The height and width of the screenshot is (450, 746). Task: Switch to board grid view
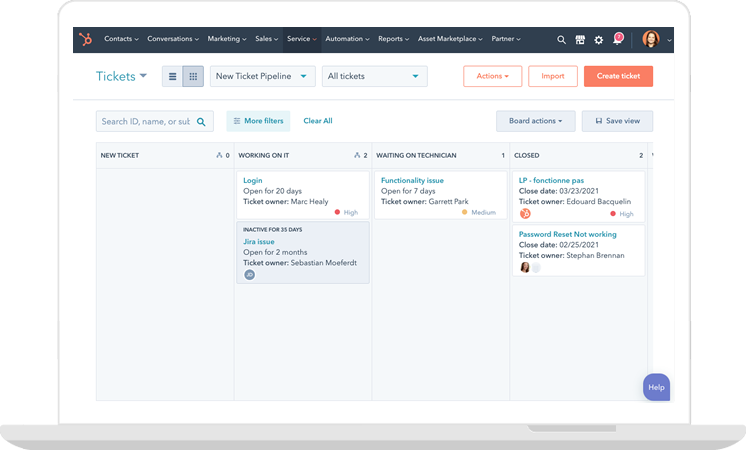pos(193,76)
